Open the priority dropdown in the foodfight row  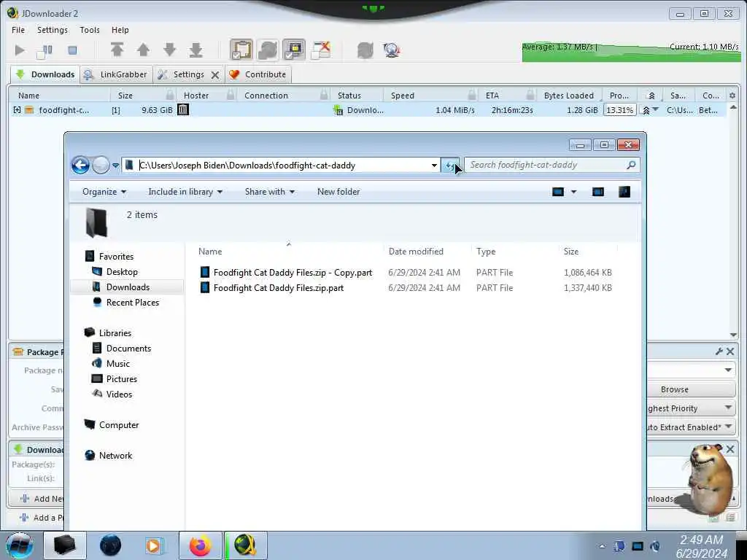click(x=656, y=110)
